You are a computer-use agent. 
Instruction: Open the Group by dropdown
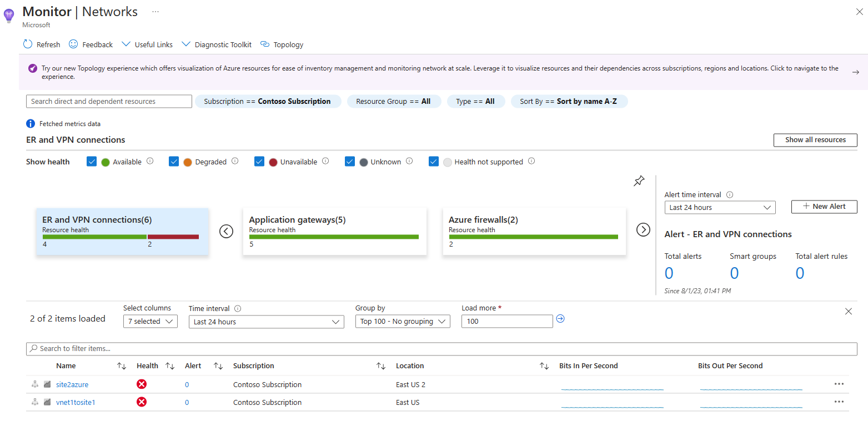point(402,321)
